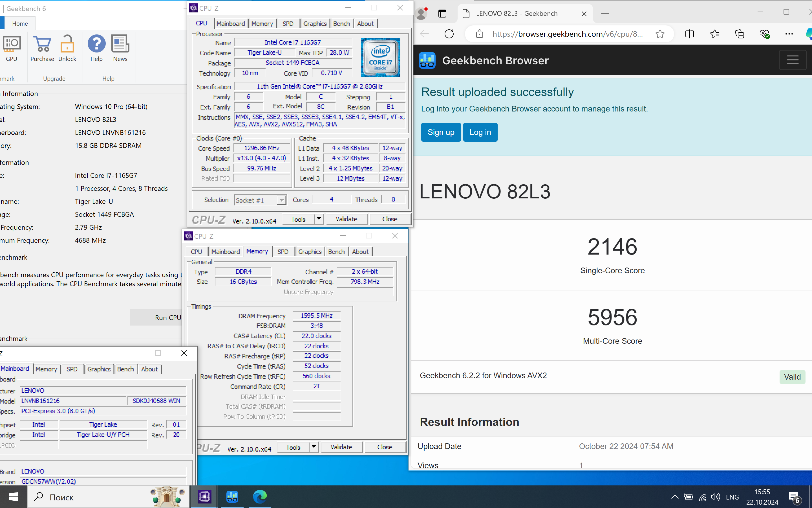Click the Intel Core i7 logo in CPU-Z

[x=380, y=58]
